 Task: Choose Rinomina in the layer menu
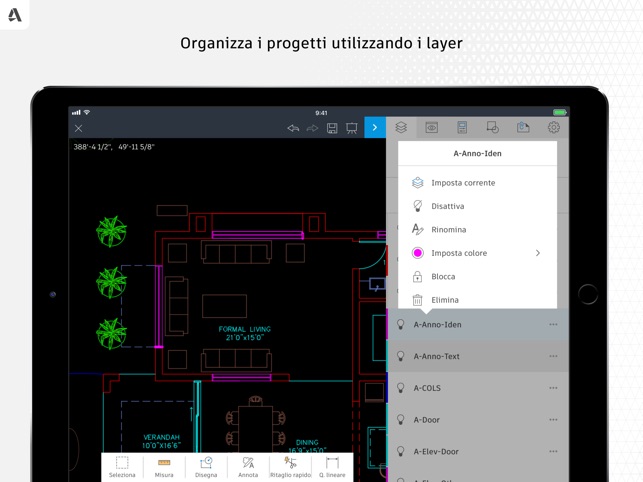coord(477,230)
